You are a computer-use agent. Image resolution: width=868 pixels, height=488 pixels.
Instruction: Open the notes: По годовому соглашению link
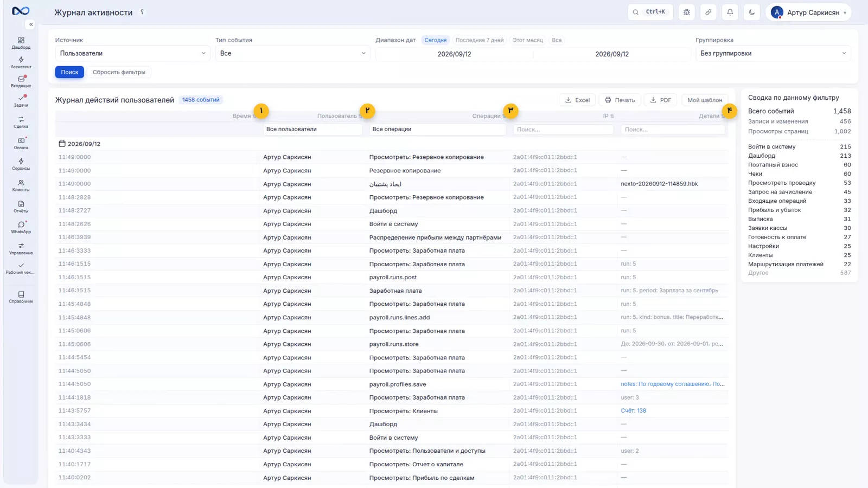pos(673,384)
